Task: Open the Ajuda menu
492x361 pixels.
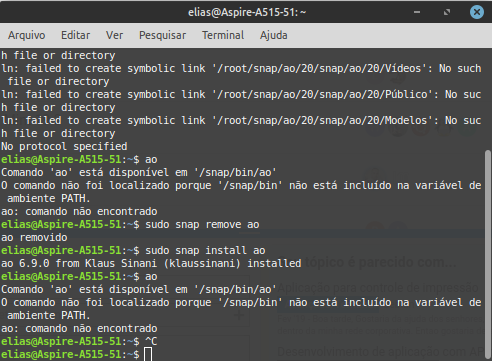Action: pyautogui.click(x=273, y=35)
